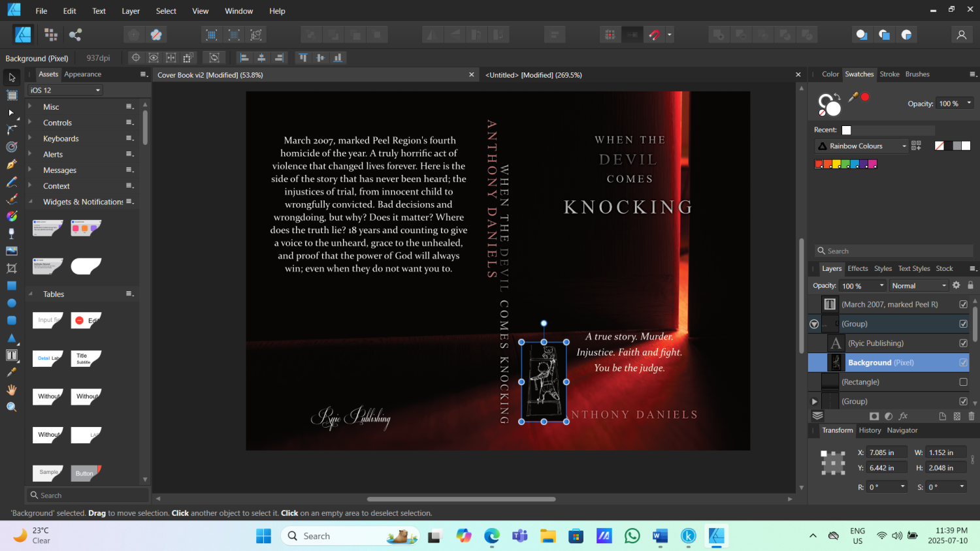Image resolution: width=980 pixels, height=551 pixels.
Task: Click the delete layer trash icon
Action: click(x=972, y=416)
